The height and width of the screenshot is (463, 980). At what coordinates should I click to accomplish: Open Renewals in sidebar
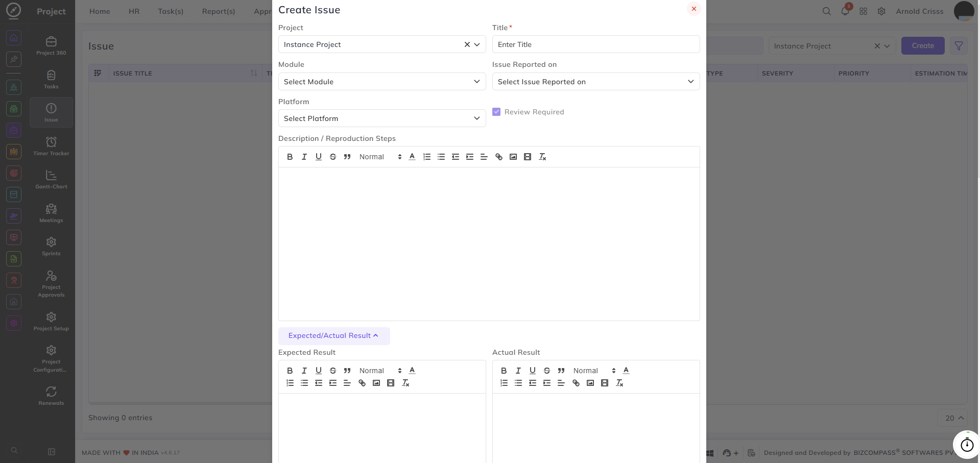click(51, 396)
